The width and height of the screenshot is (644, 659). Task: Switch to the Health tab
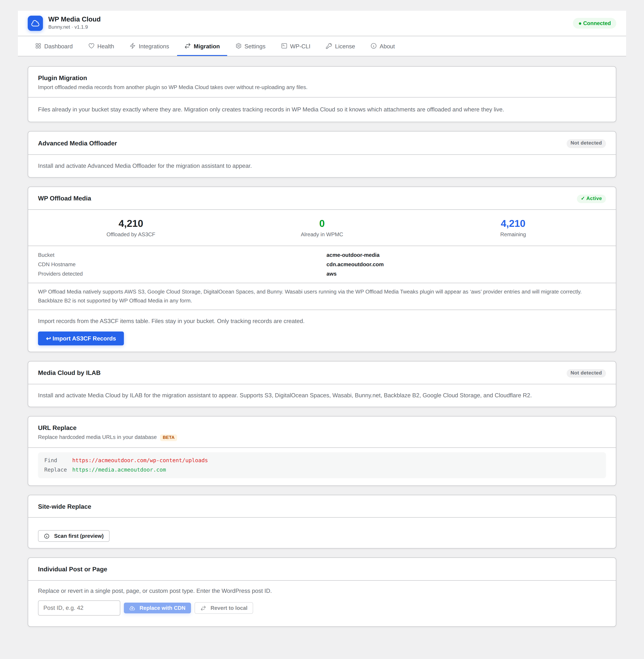(101, 46)
